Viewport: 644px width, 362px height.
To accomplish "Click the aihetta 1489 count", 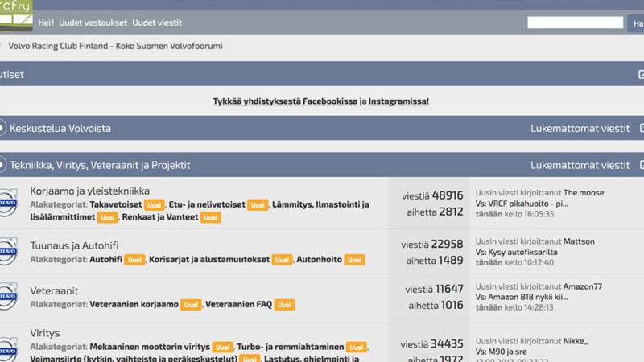I will tap(435, 260).
